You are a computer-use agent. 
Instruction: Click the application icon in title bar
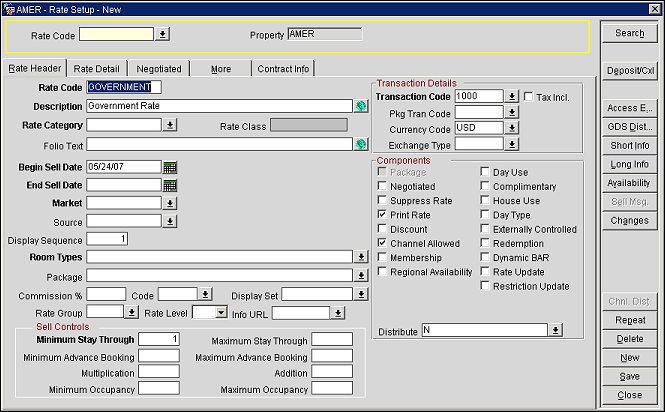click(x=9, y=8)
